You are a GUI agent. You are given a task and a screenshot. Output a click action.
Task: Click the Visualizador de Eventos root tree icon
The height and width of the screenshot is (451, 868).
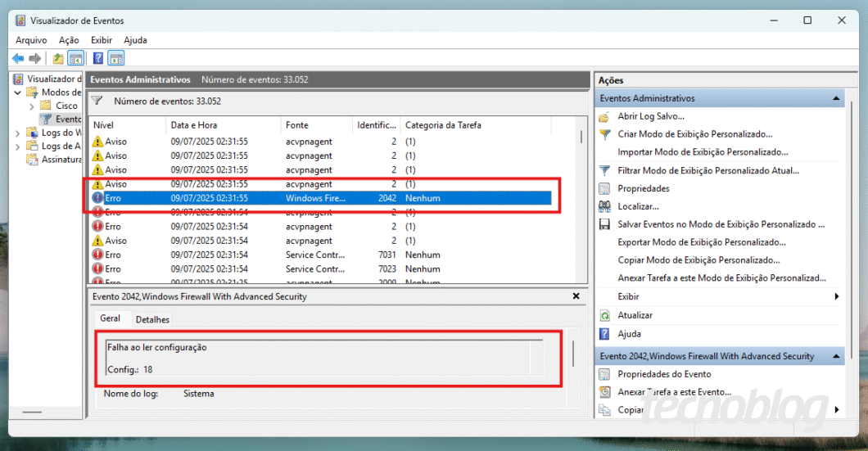click(x=18, y=79)
